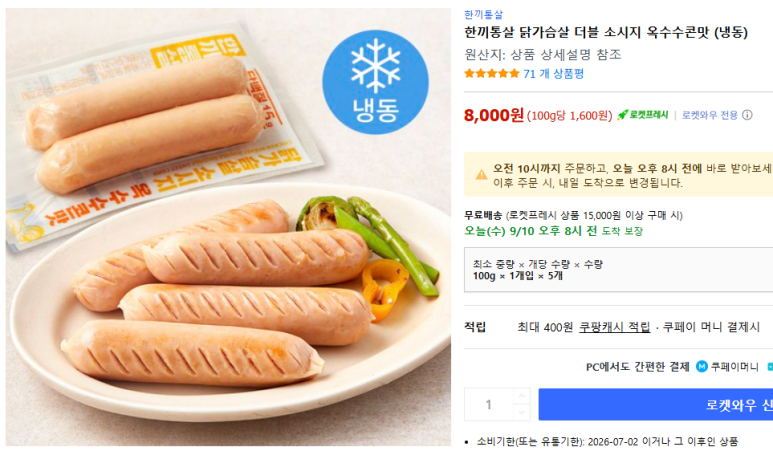Click the delivery notice banner text

(632, 175)
